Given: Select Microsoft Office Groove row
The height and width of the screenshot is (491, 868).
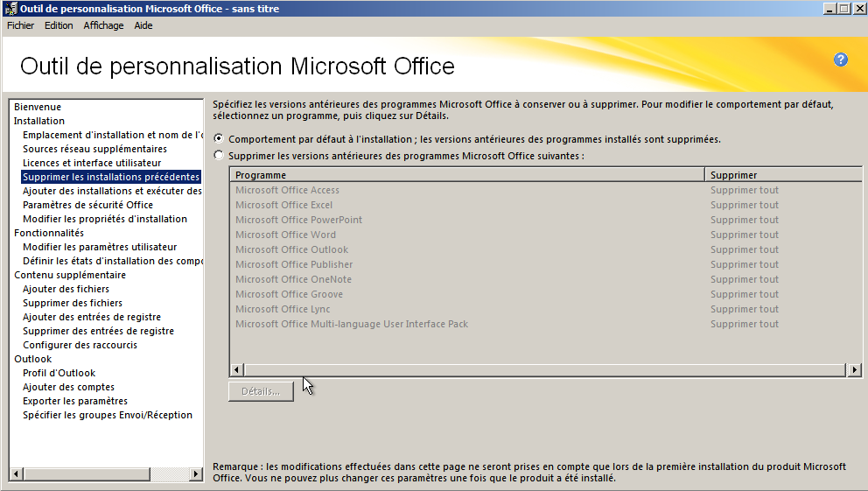Looking at the screenshot, I should [x=546, y=294].
